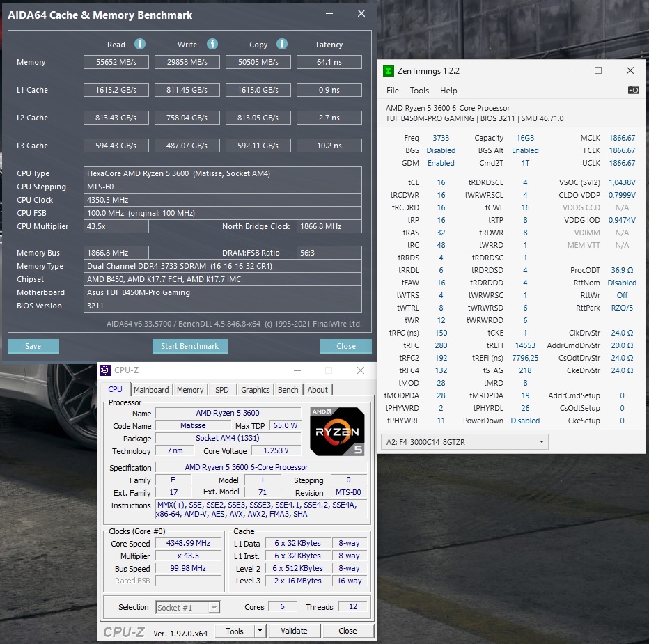649x644 pixels.
Task: Click the DRAM:FSB Ratio 56:3 field
Action: [x=329, y=253]
